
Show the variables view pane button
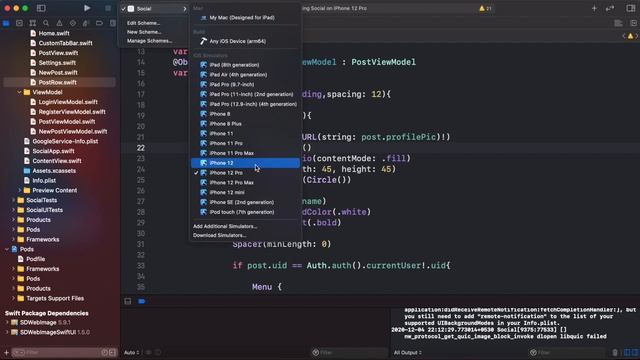pyautogui.click(x=627, y=352)
